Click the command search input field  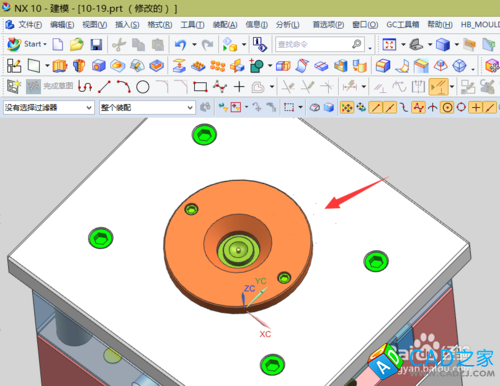[x=319, y=44]
